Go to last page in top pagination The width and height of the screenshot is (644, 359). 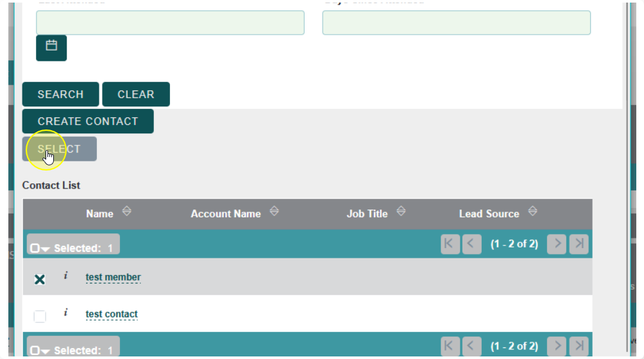(579, 244)
